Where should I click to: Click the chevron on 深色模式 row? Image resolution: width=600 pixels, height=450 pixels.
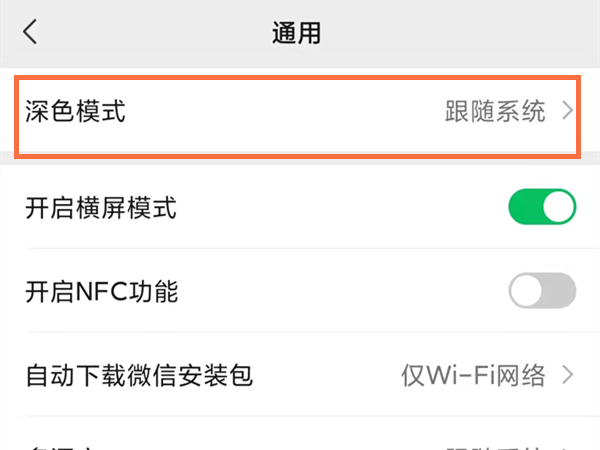pyautogui.click(x=568, y=111)
